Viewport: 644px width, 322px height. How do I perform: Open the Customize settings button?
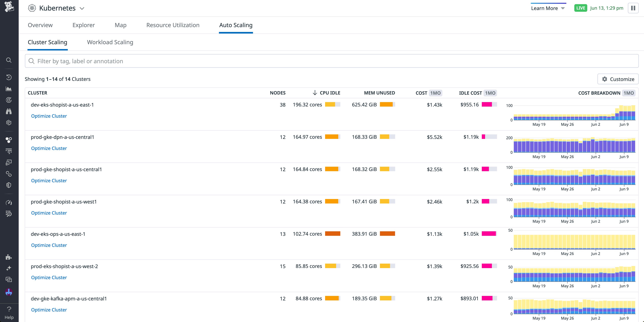tap(618, 79)
